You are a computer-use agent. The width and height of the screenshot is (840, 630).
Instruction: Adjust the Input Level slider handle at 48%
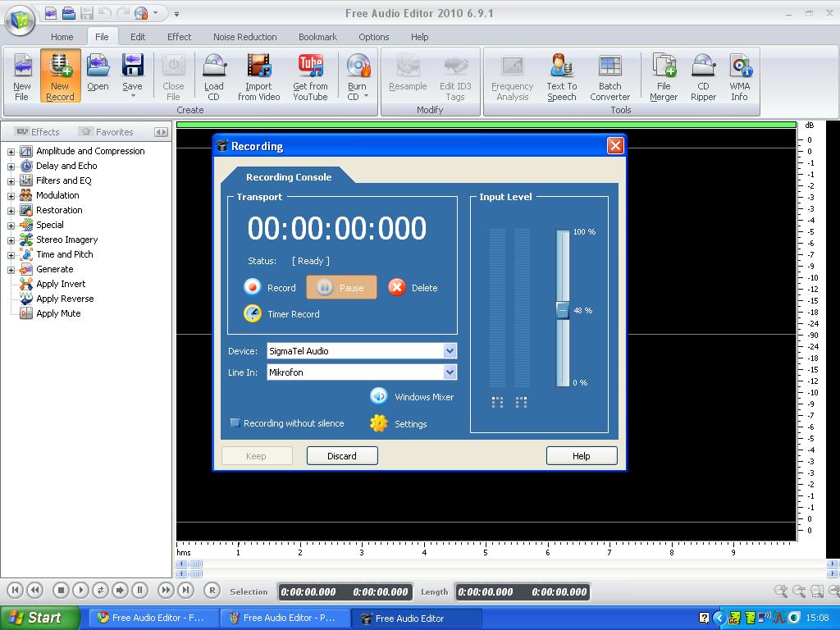563,310
